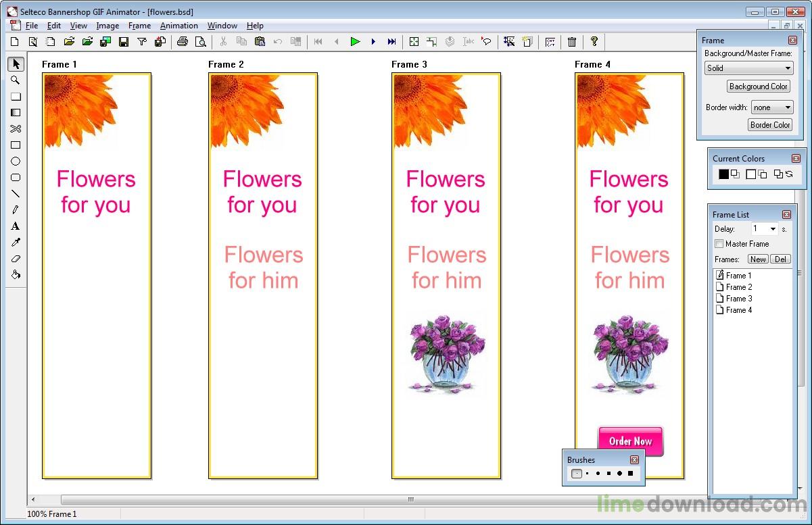Select the largest square brush

(x=630, y=474)
